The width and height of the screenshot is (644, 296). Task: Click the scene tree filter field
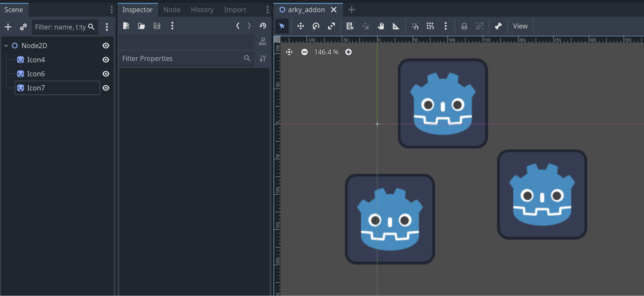65,27
